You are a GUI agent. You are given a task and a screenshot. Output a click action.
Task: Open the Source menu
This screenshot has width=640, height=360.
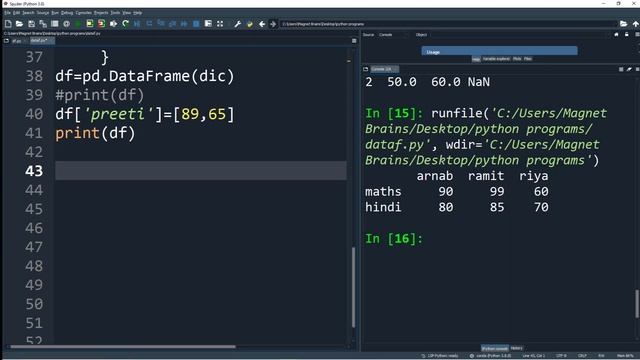43,13
